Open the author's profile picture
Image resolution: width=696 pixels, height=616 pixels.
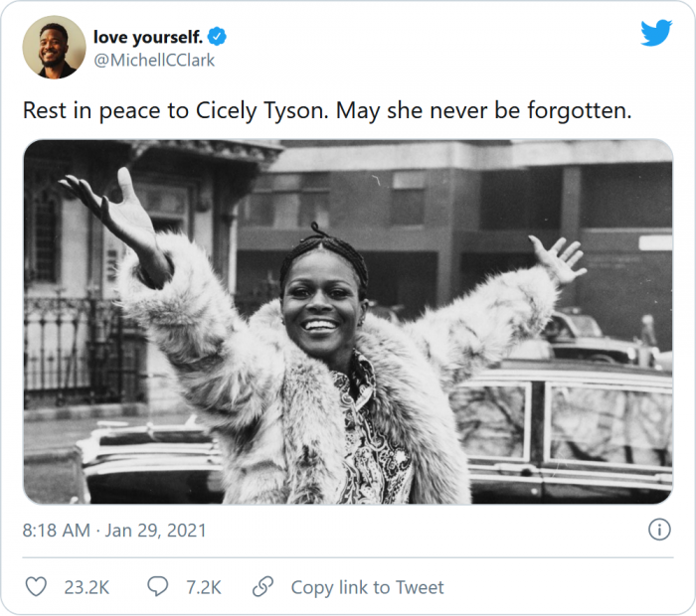(x=54, y=47)
